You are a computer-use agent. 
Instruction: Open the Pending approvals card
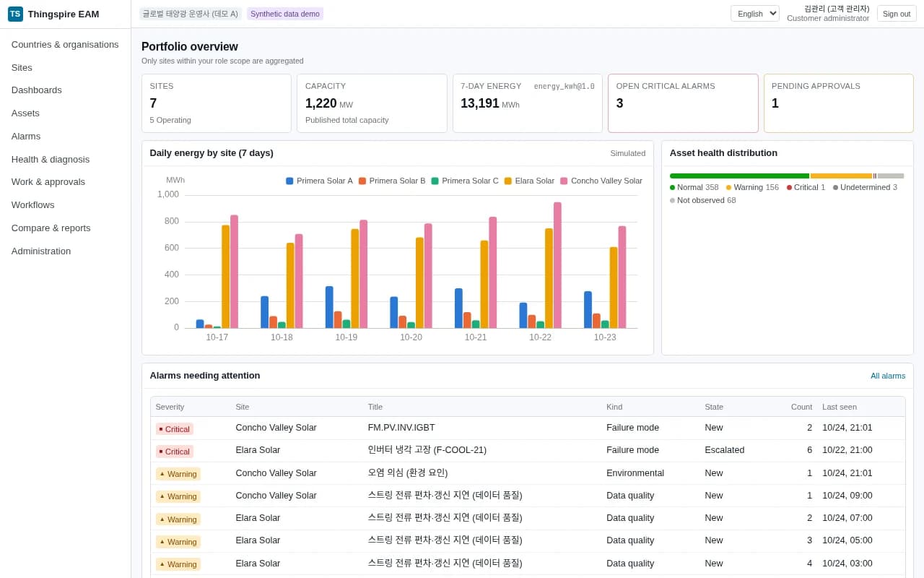(x=839, y=103)
